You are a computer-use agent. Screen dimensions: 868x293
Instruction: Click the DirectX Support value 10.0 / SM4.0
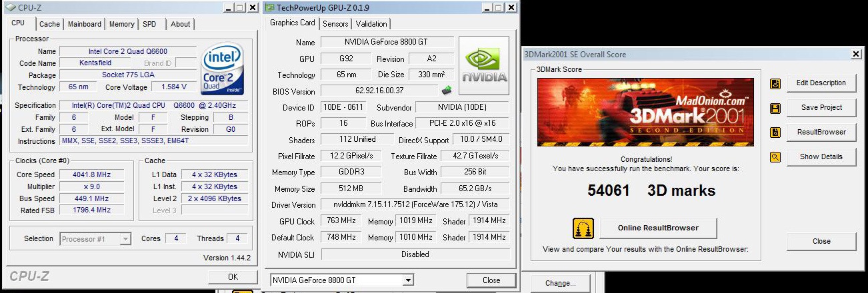point(481,139)
